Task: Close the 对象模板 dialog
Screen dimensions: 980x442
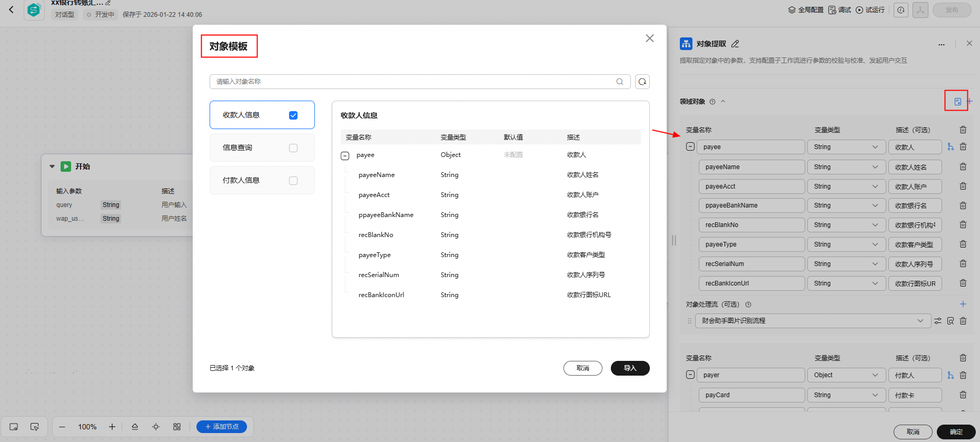Action: point(650,38)
